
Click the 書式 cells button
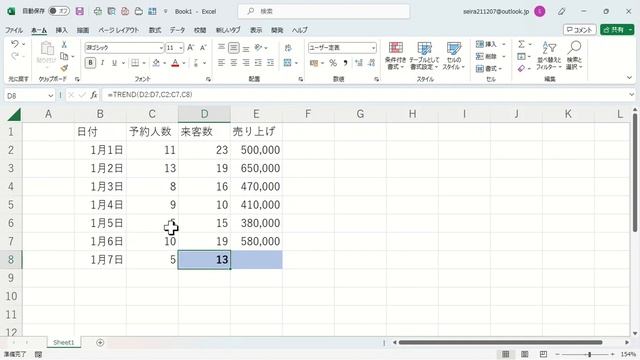coord(489,69)
